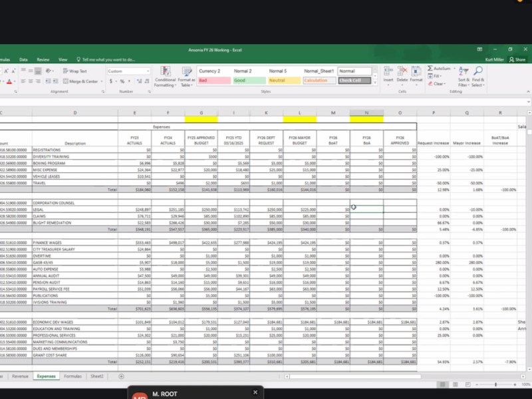Click the Share button
Screen dimensions: 532x399
[517, 59]
